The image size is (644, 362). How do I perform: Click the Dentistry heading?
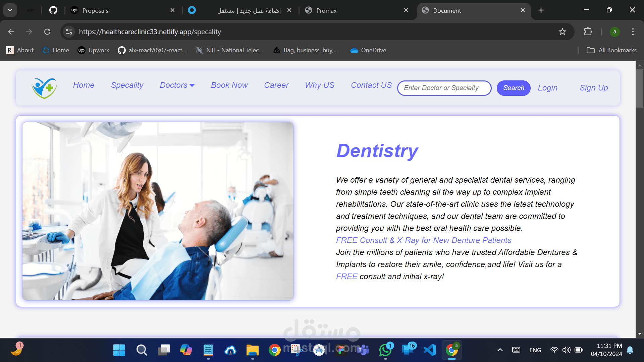[x=377, y=150]
